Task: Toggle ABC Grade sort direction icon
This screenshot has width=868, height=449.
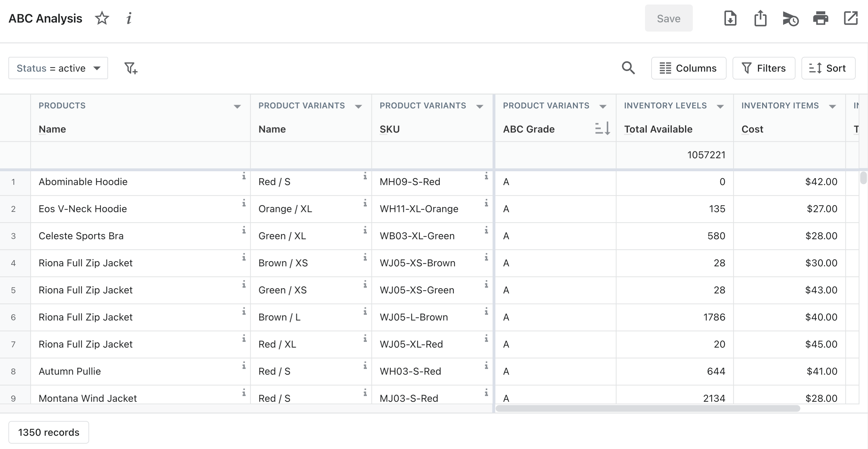Action: (x=603, y=129)
